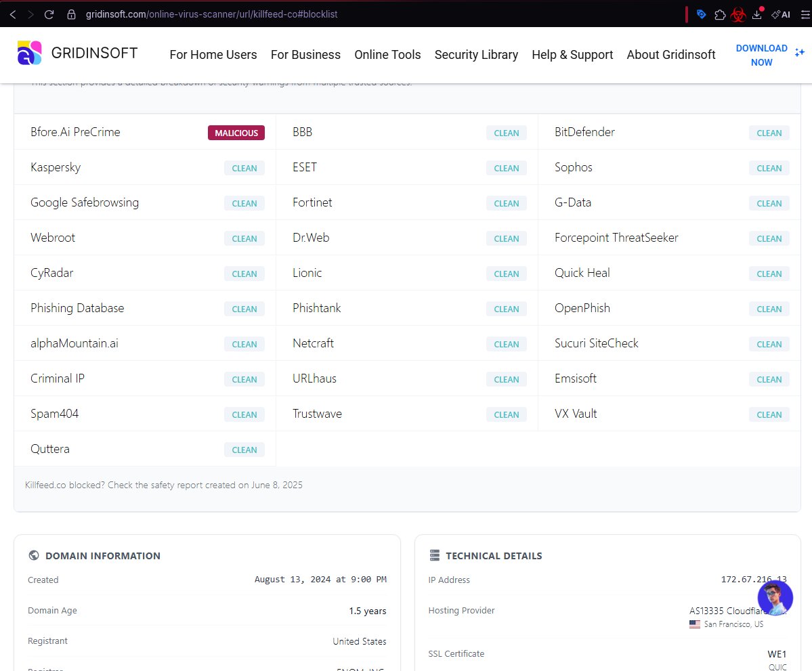Open the Security Library menu

(x=476, y=55)
